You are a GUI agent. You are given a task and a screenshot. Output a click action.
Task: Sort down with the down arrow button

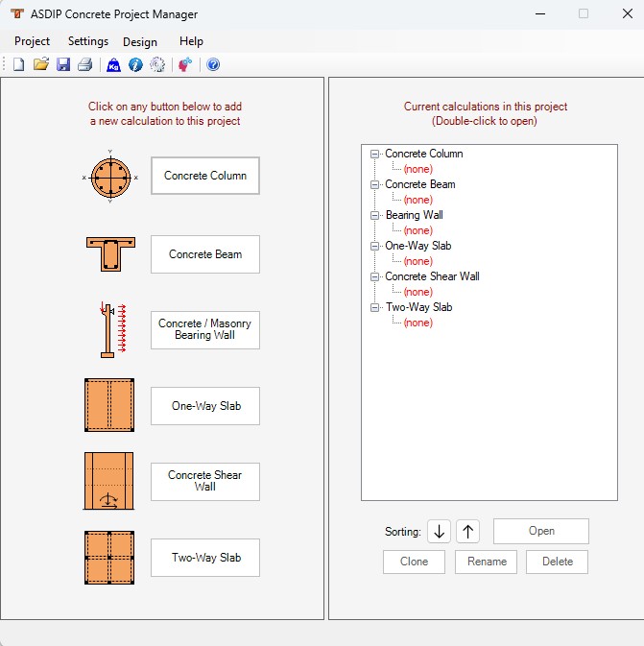pos(439,531)
